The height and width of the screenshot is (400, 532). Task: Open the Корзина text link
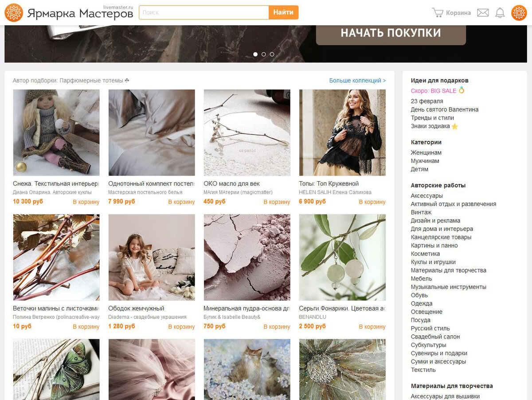coord(458,13)
